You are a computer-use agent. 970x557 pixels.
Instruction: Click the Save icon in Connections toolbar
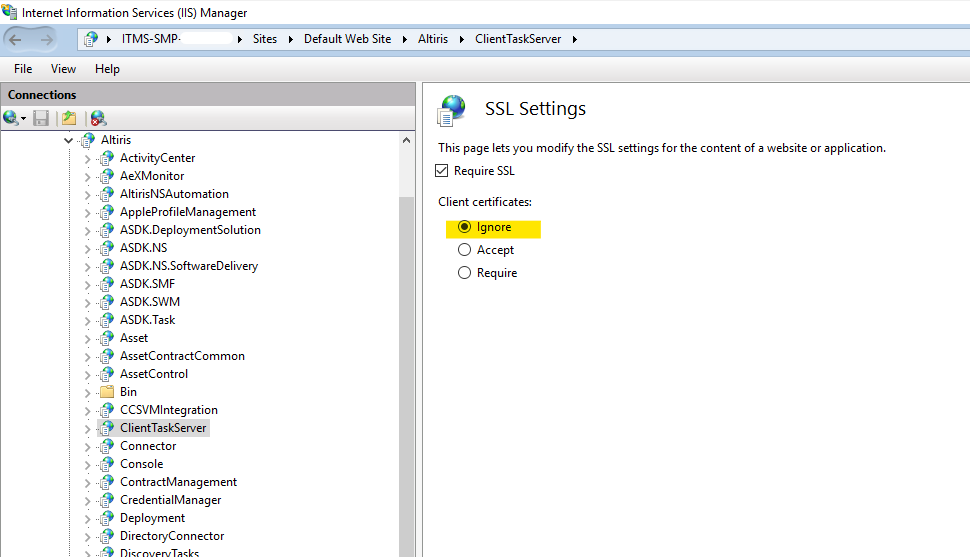(x=41, y=118)
